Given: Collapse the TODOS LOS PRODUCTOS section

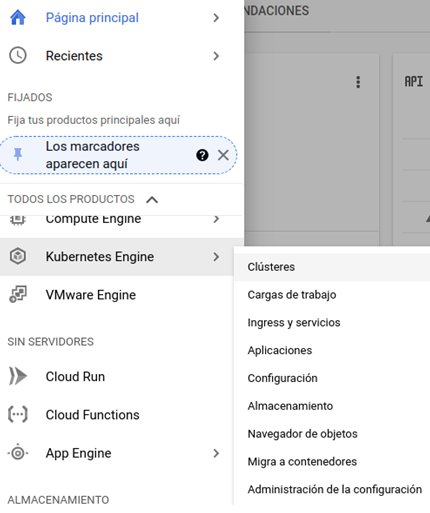Looking at the screenshot, I should (x=152, y=199).
